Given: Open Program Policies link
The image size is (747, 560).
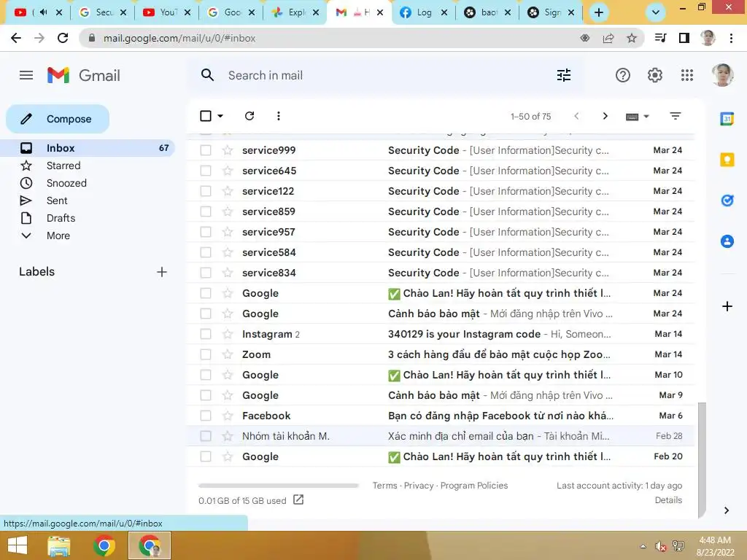Looking at the screenshot, I should (x=474, y=485).
